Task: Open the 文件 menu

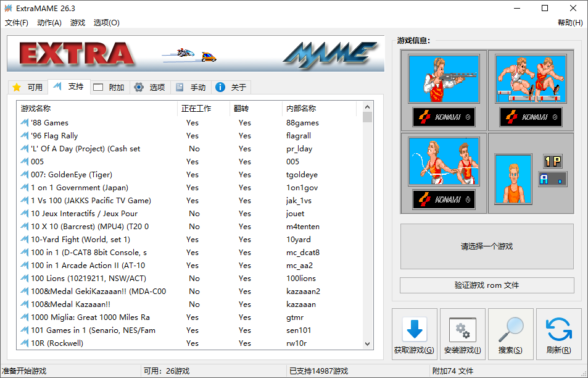Action: click(16, 23)
